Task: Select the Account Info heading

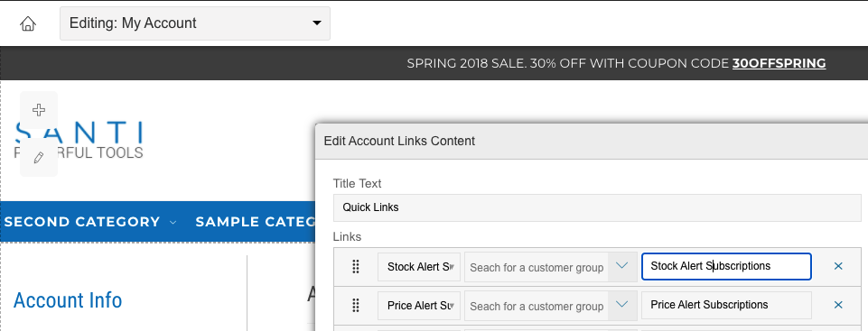Action: pyautogui.click(x=68, y=300)
